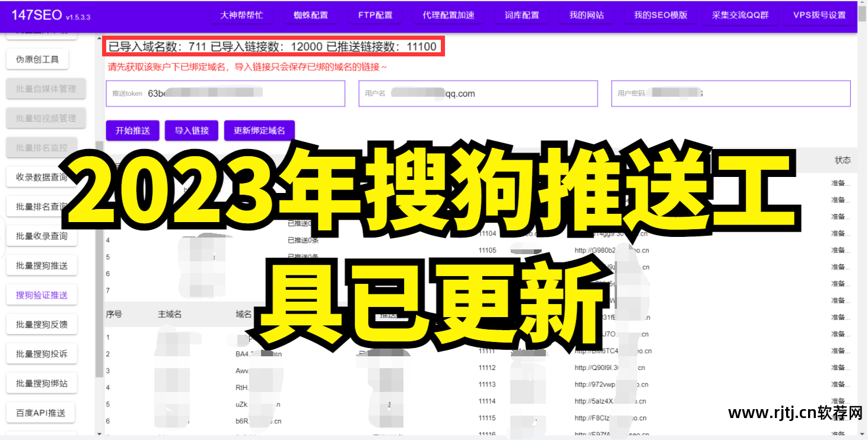Click the red bound-domain notice text

247,67
